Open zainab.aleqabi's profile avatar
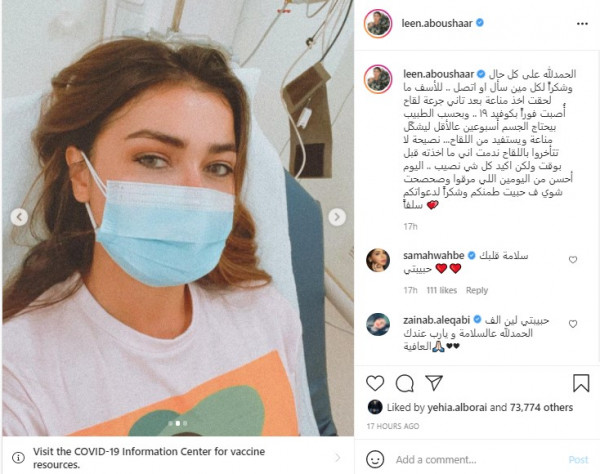This screenshot has height=474, width=600. tap(378, 324)
